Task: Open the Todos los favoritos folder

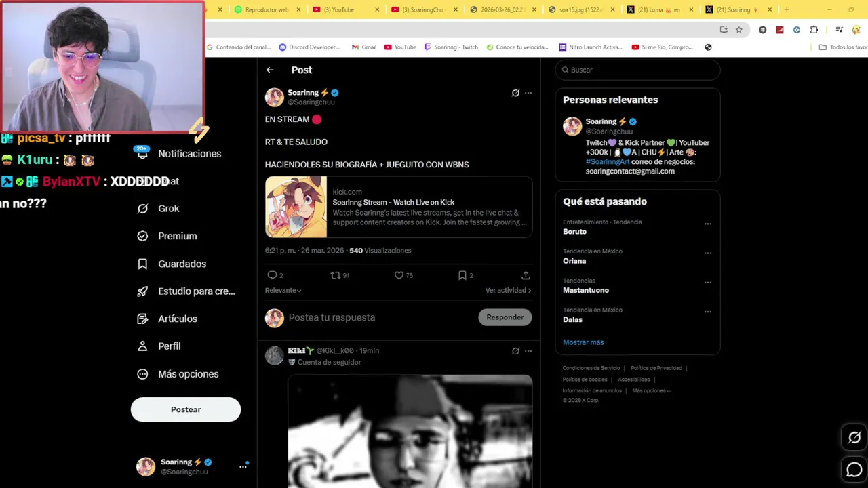Action: [843, 47]
